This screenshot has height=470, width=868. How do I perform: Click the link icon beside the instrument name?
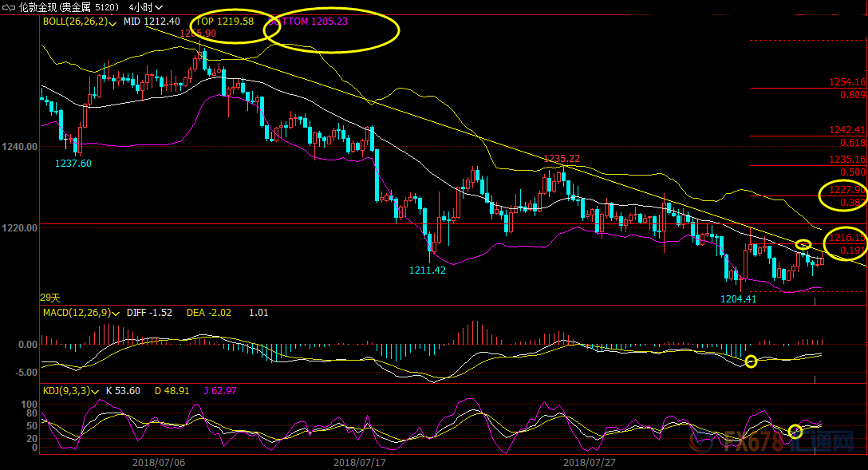[x=8, y=7]
